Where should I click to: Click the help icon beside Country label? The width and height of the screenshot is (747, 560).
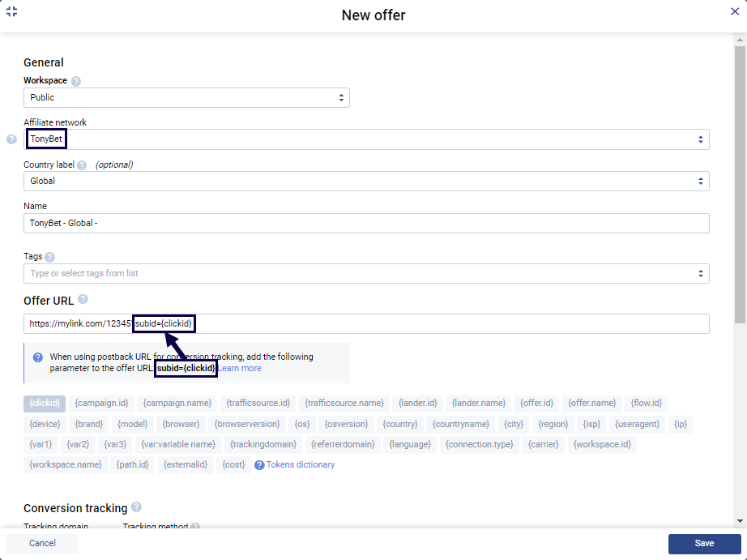click(82, 165)
